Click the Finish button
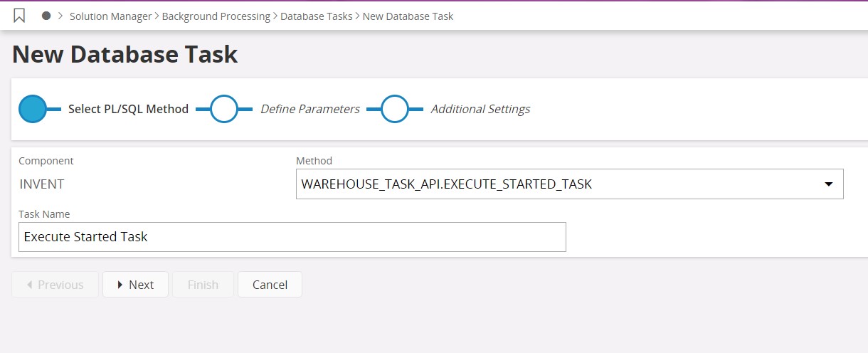Screen dimensions: 868x353 (203, 285)
